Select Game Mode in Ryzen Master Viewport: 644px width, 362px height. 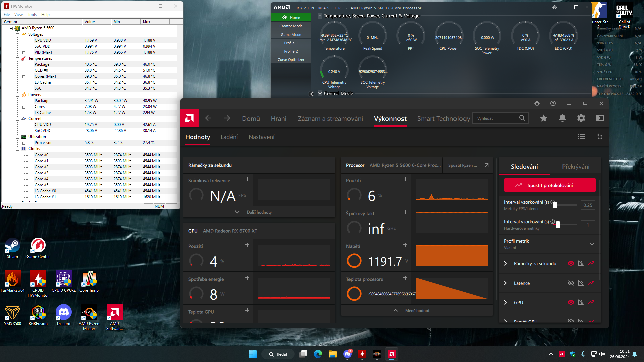pyautogui.click(x=291, y=35)
